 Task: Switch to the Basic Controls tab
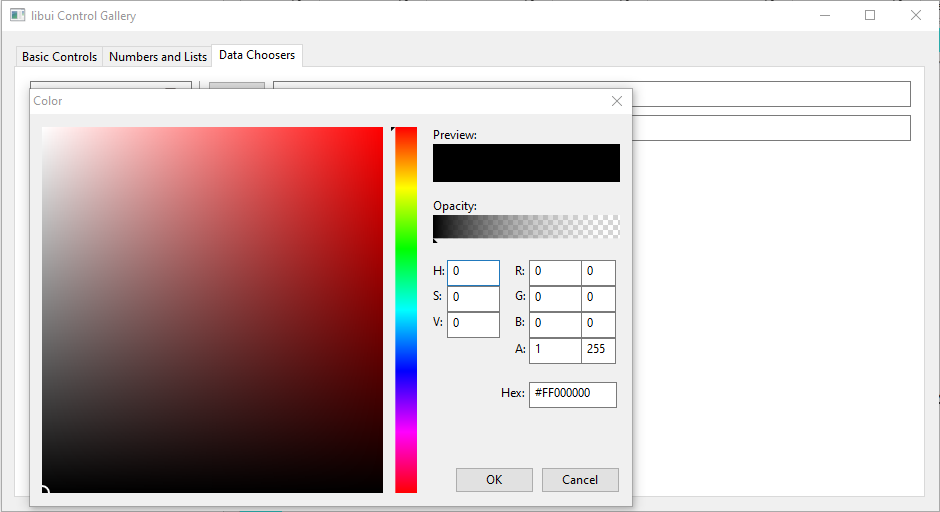pyautogui.click(x=60, y=57)
